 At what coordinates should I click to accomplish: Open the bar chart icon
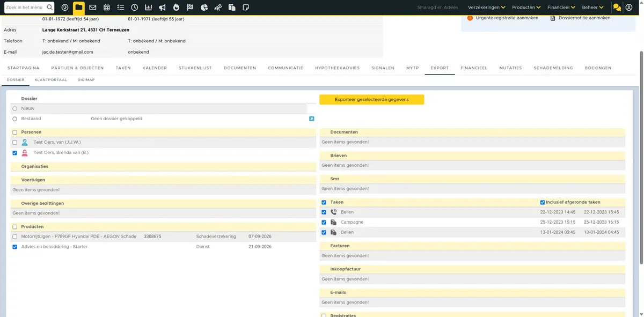[148, 8]
